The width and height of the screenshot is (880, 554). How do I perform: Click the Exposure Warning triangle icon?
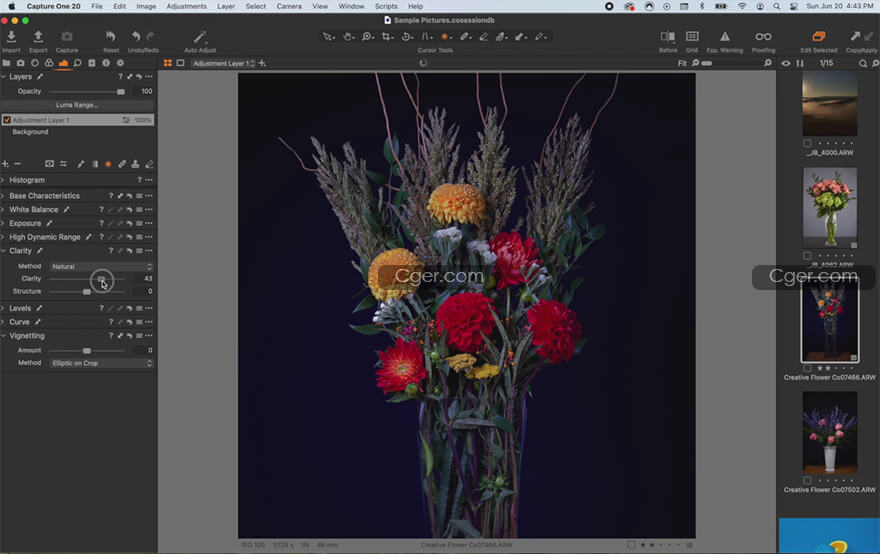(725, 36)
